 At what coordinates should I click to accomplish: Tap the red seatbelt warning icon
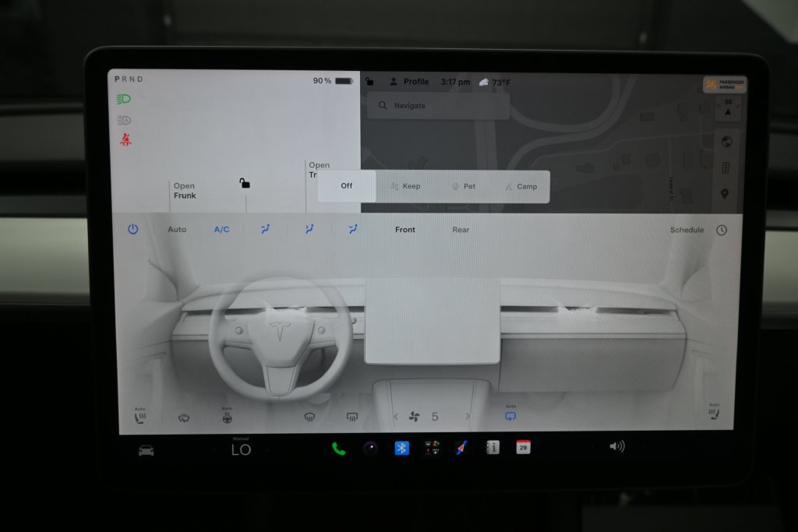point(125,139)
